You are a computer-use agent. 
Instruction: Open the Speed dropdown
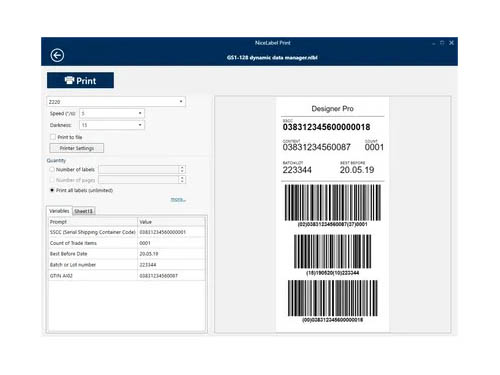pos(112,113)
